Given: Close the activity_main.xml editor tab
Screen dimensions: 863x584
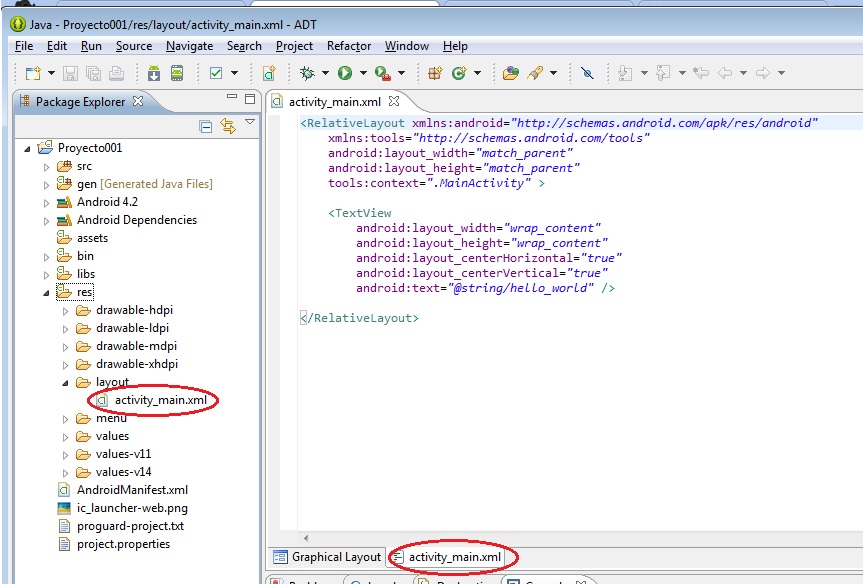Looking at the screenshot, I should pos(394,101).
